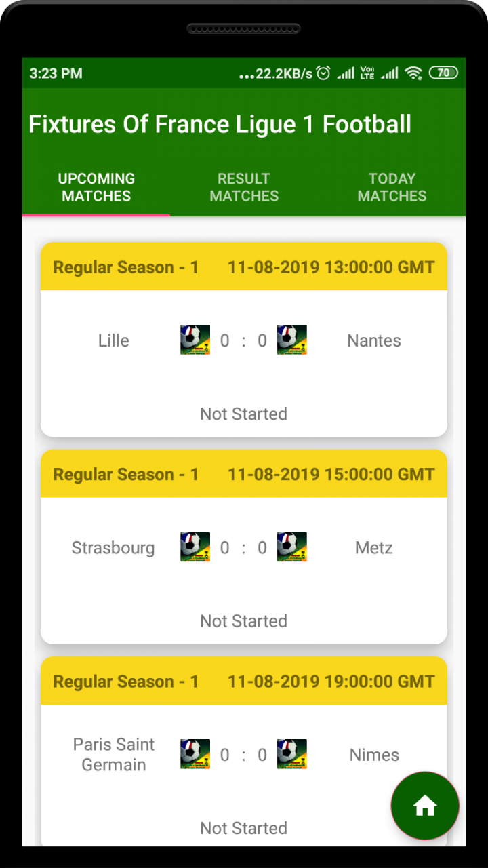This screenshot has width=488, height=868.
Task: Tap the battery indicator in status bar
Action: click(443, 73)
